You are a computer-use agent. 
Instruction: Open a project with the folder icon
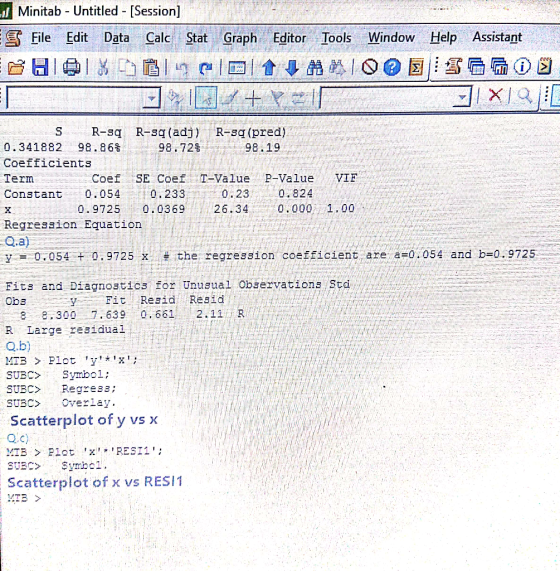(16, 67)
